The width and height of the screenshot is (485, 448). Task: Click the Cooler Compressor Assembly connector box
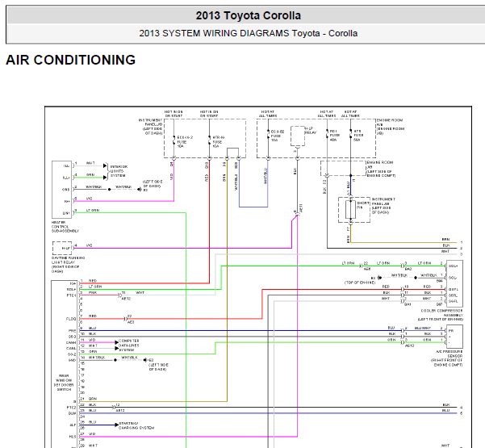pyautogui.click(x=454, y=283)
